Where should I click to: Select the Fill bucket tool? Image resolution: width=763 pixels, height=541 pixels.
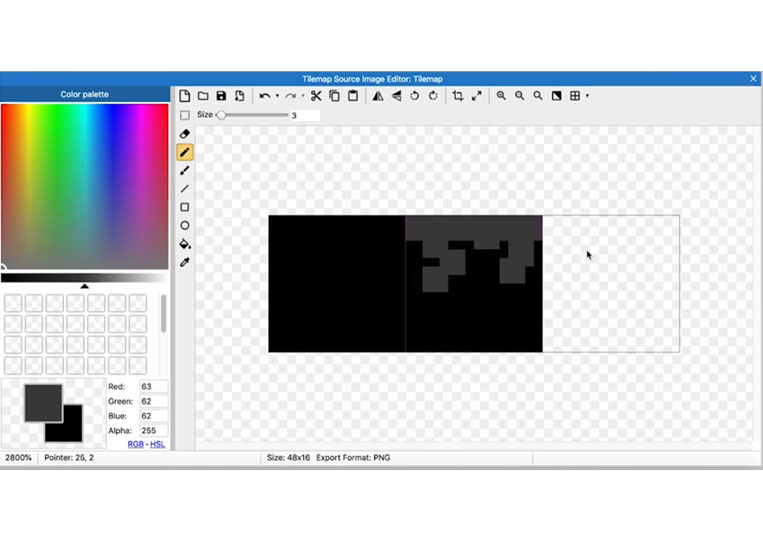pyautogui.click(x=185, y=244)
